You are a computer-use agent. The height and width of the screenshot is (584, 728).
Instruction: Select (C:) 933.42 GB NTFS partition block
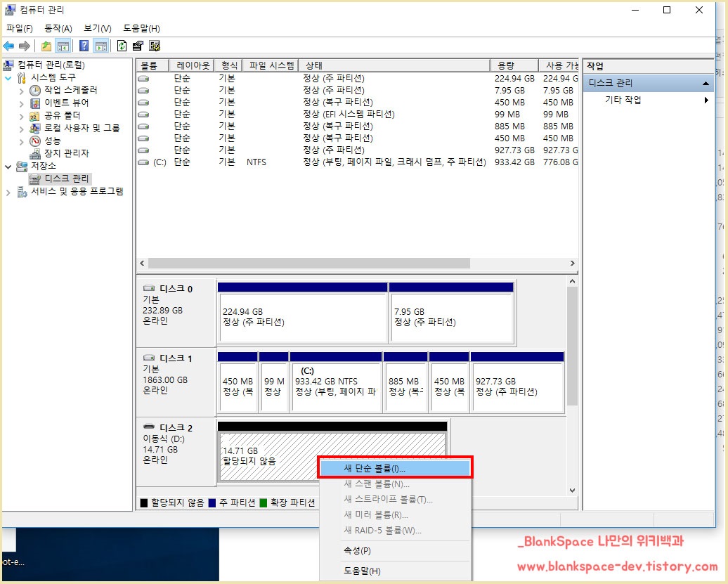pos(336,382)
